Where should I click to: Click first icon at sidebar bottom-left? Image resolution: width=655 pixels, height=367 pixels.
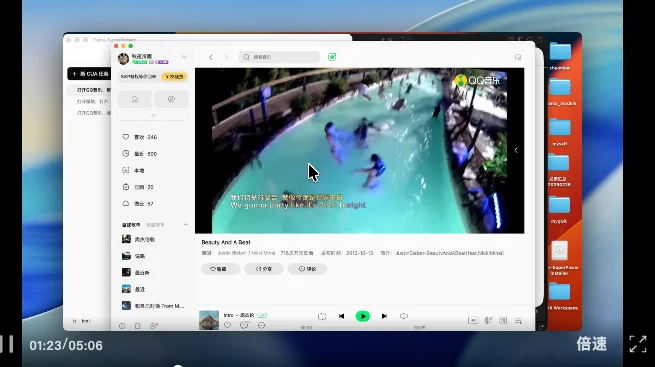(x=122, y=326)
